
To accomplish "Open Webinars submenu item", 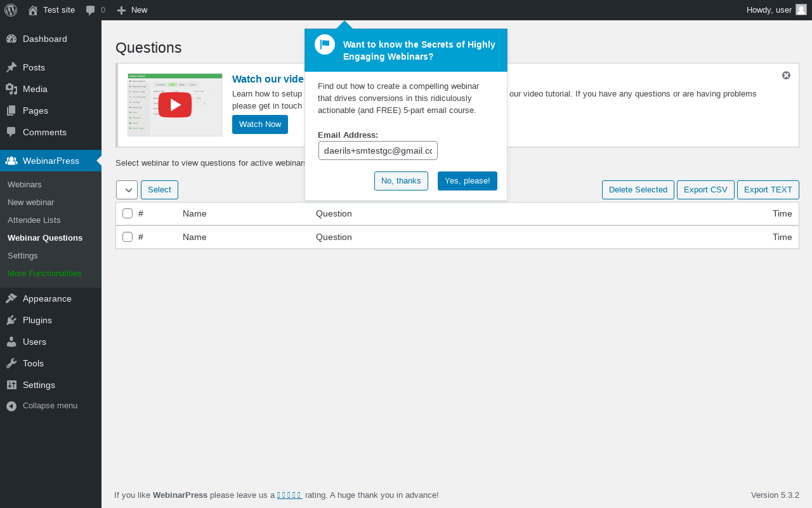I will [x=25, y=184].
